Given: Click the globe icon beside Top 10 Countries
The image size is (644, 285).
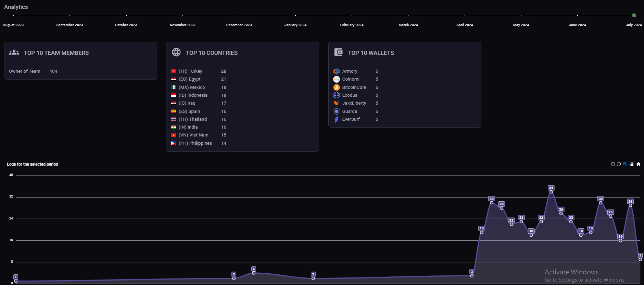Looking at the screenshot, I should (176, 52).
